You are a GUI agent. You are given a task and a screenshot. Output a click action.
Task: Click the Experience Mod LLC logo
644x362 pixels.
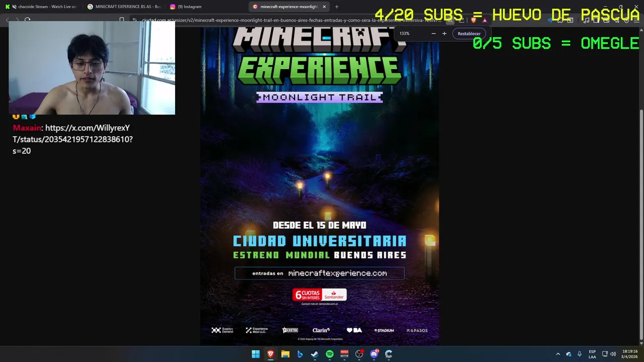point(257,330)
